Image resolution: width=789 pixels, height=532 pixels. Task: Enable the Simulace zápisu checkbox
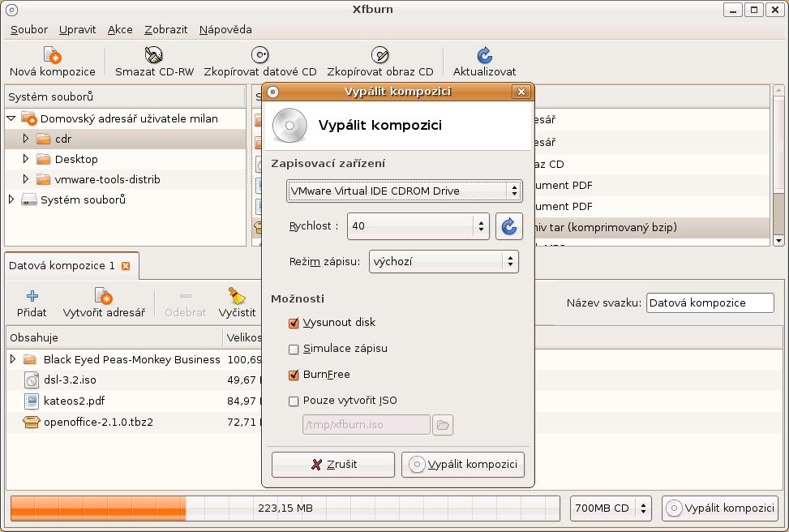(294, 350)
